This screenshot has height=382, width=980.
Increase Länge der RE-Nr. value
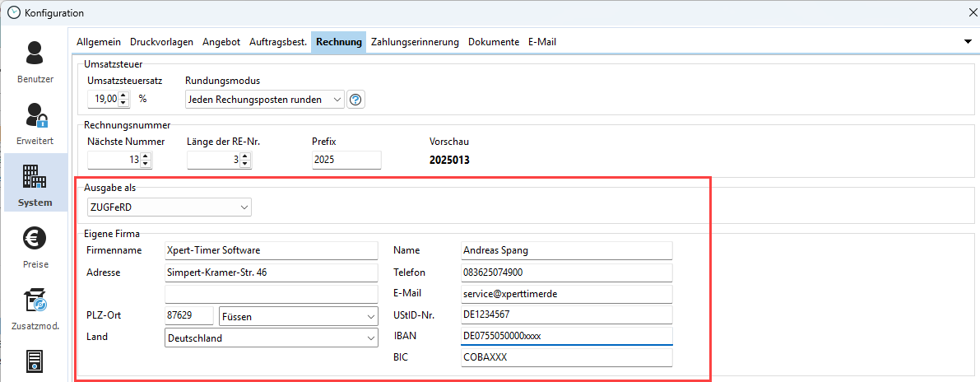pos(245,156)
